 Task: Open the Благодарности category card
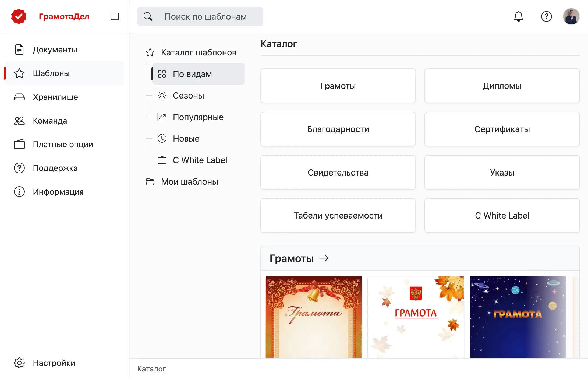[x=338, y=129]
